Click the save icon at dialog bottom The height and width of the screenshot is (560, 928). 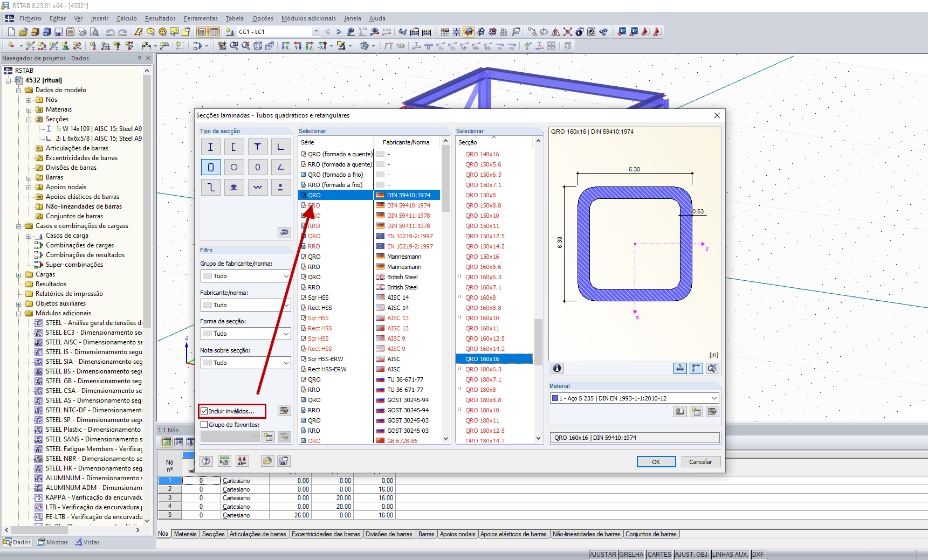pyautogui.click(x=284, y=461)
